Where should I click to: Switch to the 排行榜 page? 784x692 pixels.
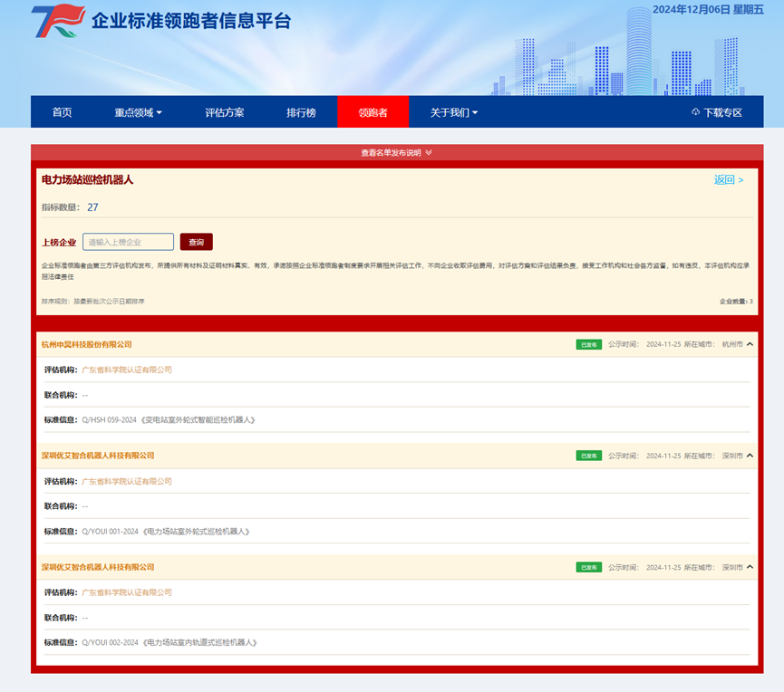click(301, 112)
